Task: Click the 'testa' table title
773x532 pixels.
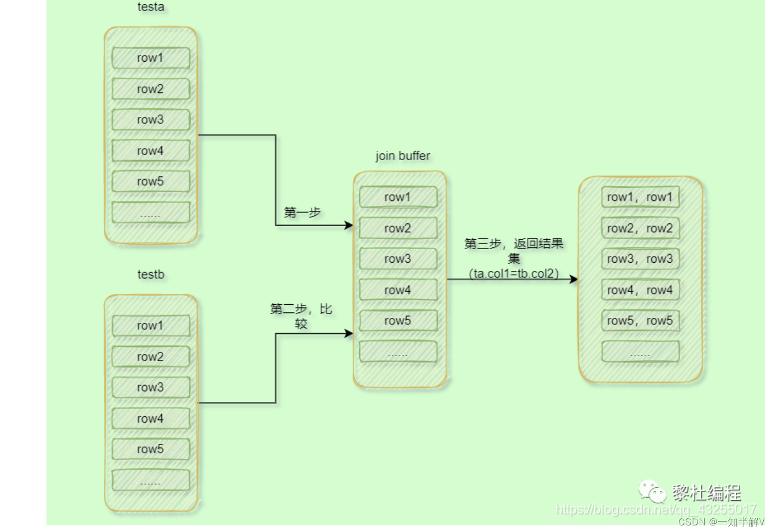Action: point(151,7)
